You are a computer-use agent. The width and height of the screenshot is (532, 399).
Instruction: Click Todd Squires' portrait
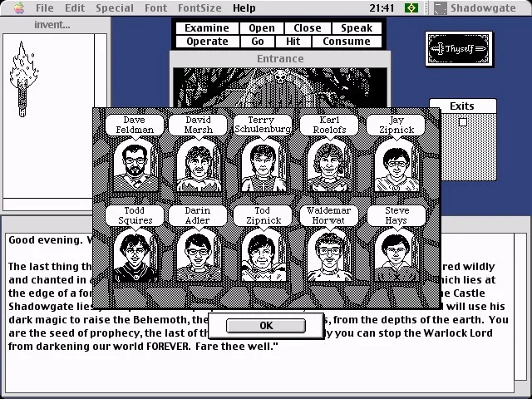[135, 256]
